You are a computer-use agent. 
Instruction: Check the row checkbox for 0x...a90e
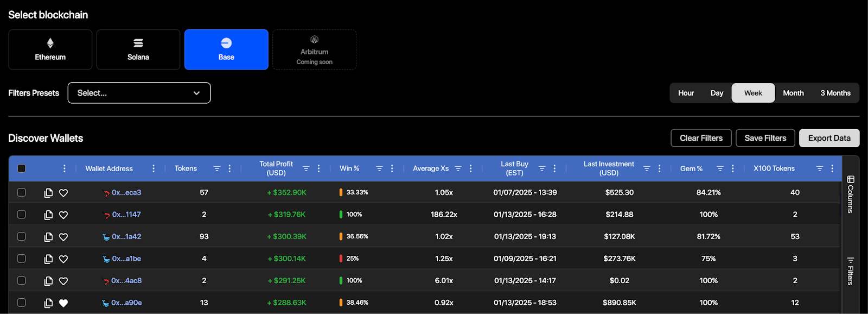click(22, 303)
